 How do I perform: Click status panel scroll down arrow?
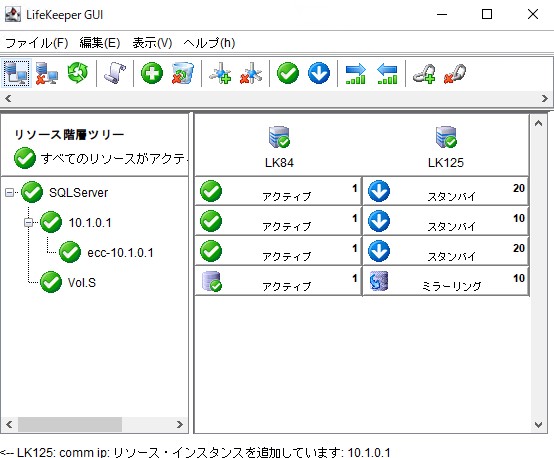[x=538, y=424]
